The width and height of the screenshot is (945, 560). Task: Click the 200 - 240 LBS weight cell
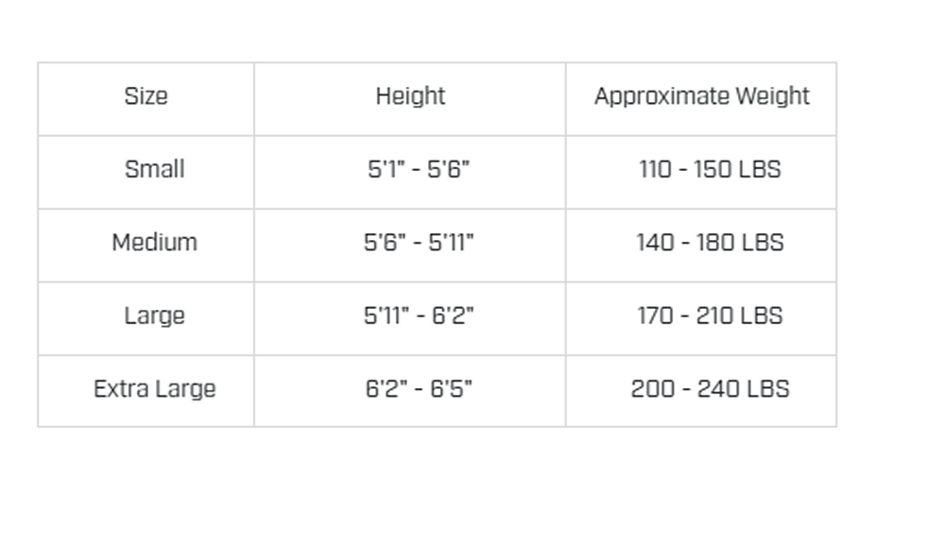(x=710, y=389)
